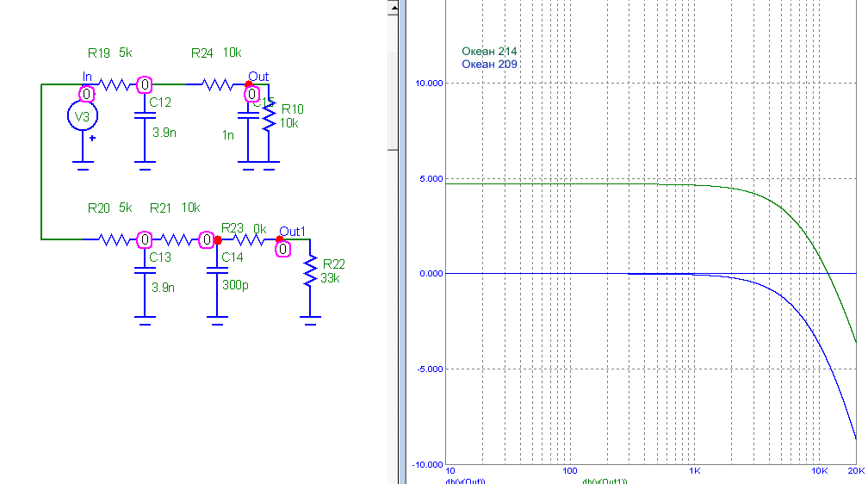The height and width of the screenshot is (484, 868).
Task: Click the 'R20' component name text
Action: pyautogui.click(x=99, y=208)
